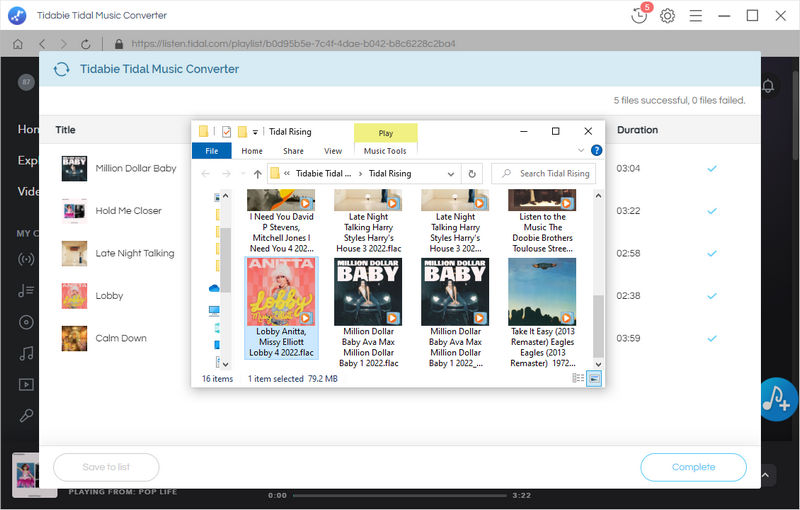Click the Tidal playlist URL address

293,44
